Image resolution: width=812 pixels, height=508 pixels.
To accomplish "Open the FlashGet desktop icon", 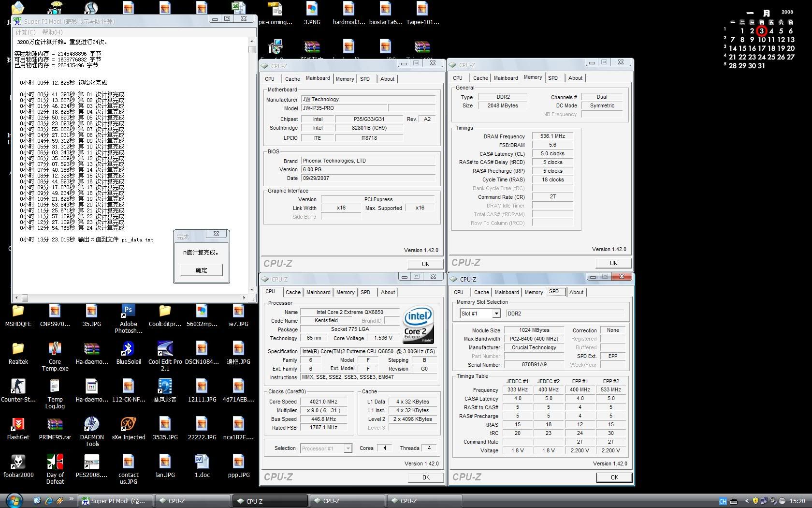I will [x=18, y=428].
